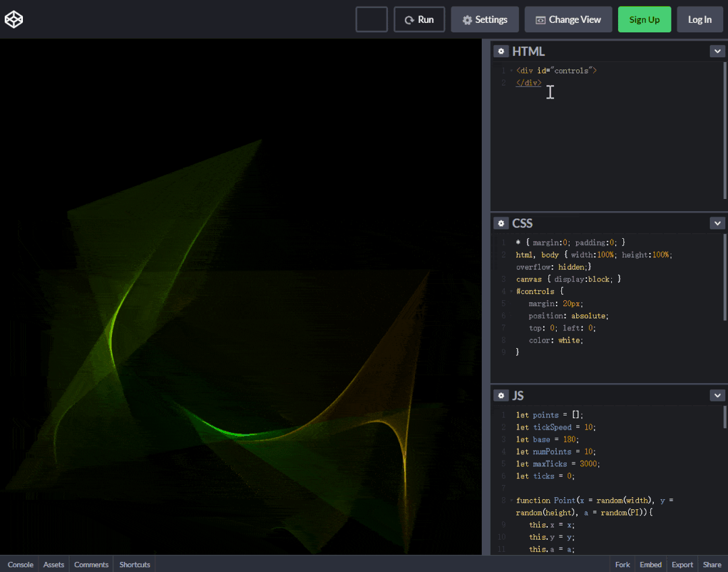
Task: Expand the HTML editor dropdown chevron
Action: tap(717, 51)
